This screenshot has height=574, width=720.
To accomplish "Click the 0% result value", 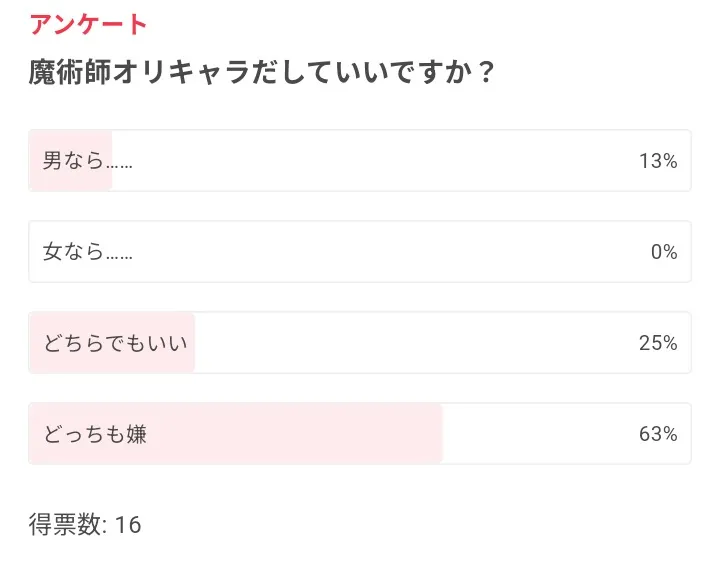I will coord(664,252).
